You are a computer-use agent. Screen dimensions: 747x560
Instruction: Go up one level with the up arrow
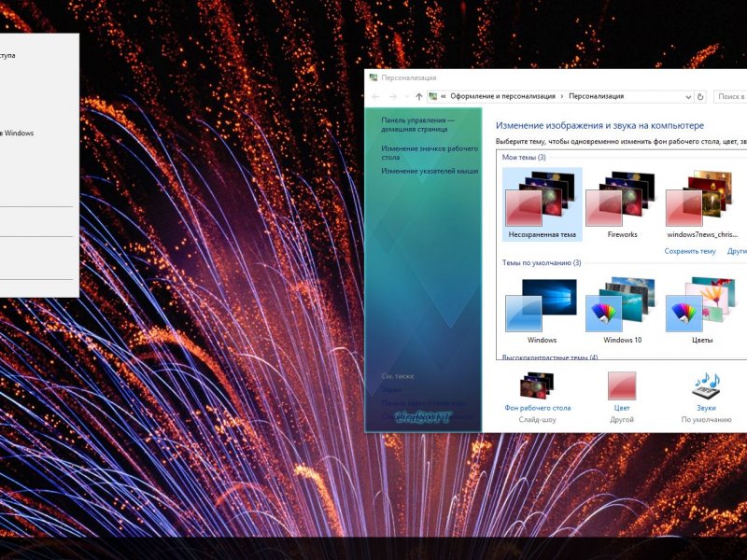[x=418, y=97]
